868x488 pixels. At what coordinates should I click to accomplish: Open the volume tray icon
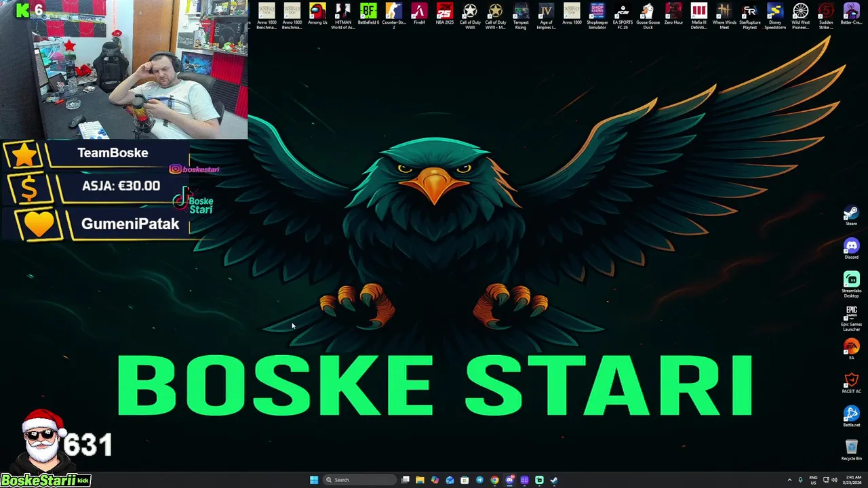point(834,480)
